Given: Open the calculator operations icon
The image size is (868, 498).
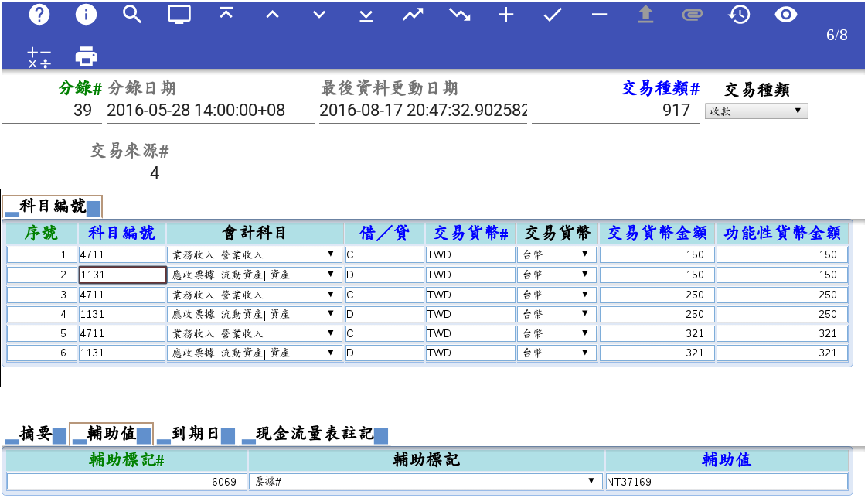Looking at the screenshot, I should (x=39, y=56).
